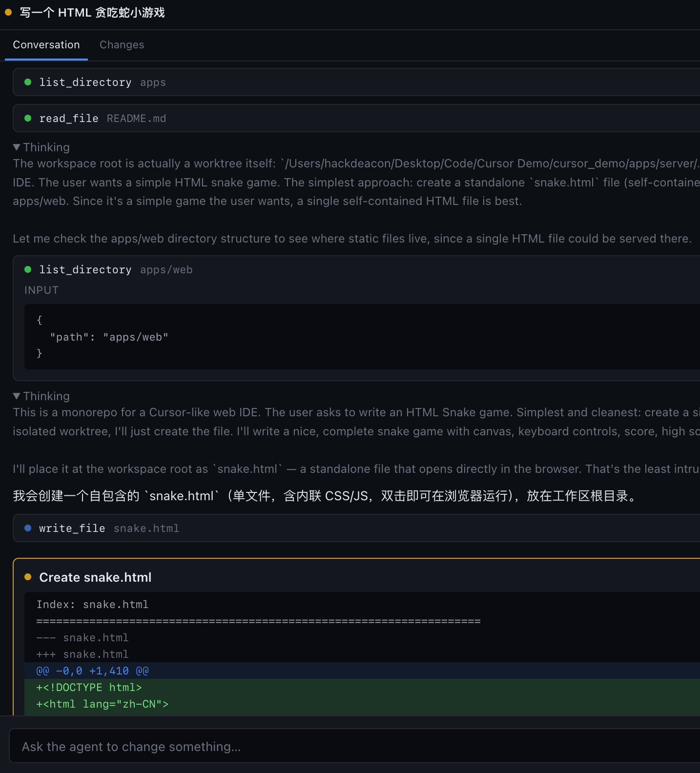The width and height of the screenshot is (700, 773).
Task: Click the snake.html argument of write_file
Action: pyautogui.click(x=146, y=528)
